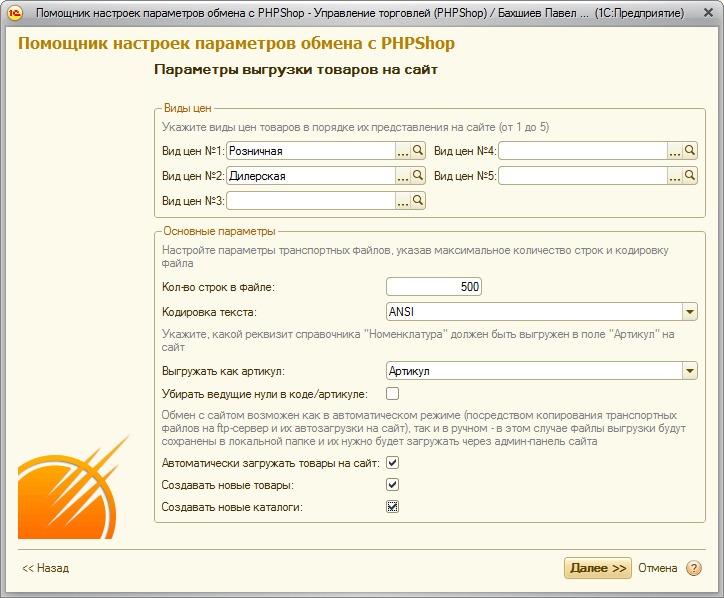Return with << Назад link
The height and width of the screenshot is (598, 724).
click(45, 568)
